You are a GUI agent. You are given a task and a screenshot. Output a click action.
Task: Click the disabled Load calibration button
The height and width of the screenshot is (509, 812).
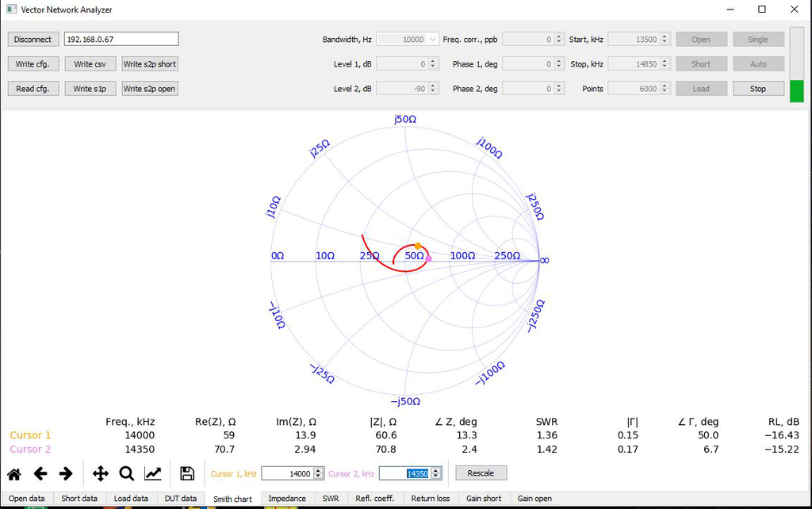pos(701,89)
